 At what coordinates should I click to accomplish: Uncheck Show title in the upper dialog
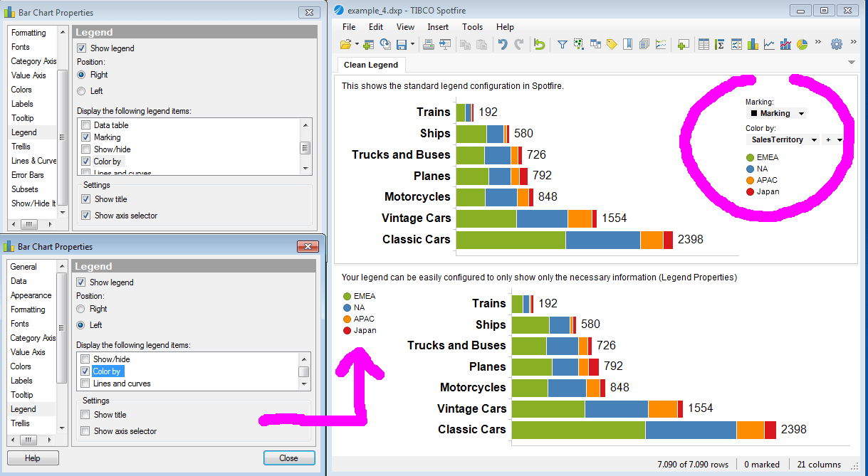click(x=86, y=199)
